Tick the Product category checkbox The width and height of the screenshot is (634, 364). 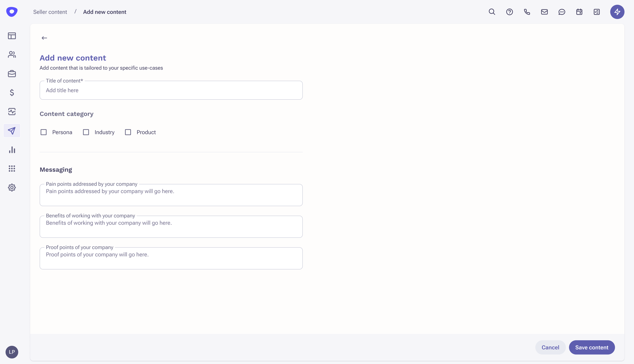[x=128, y=132]
